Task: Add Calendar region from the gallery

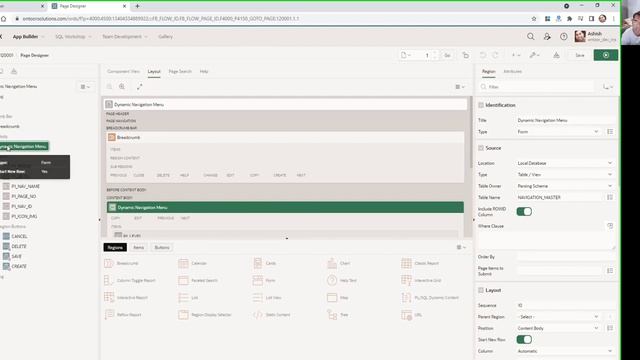Action: point(193,263)
